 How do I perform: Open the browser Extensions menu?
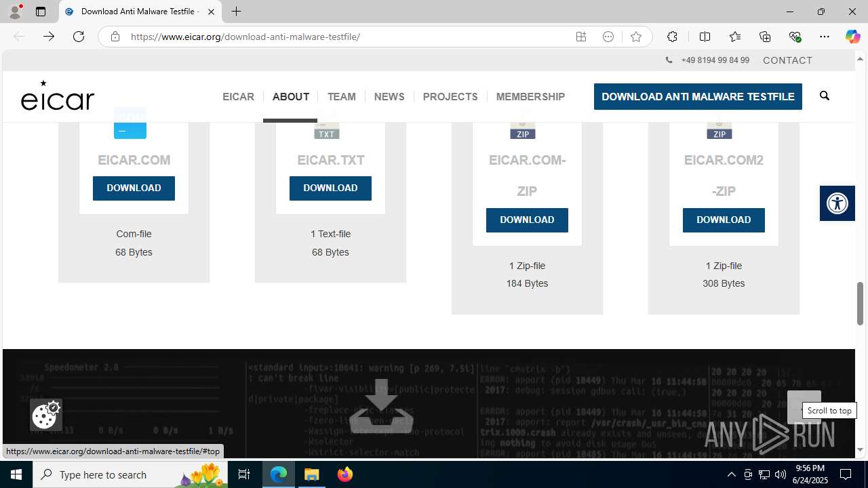coord(672,37)
